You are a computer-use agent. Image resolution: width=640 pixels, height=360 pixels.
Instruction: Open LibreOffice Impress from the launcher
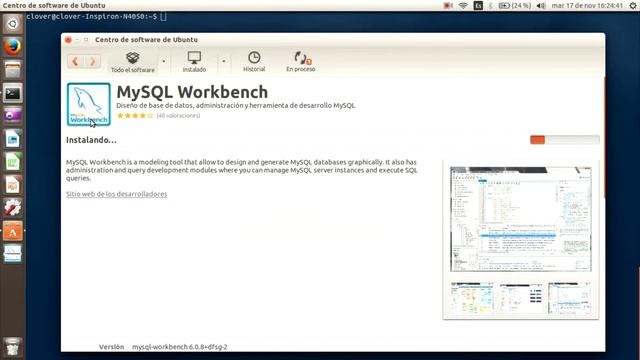(13, 185)
